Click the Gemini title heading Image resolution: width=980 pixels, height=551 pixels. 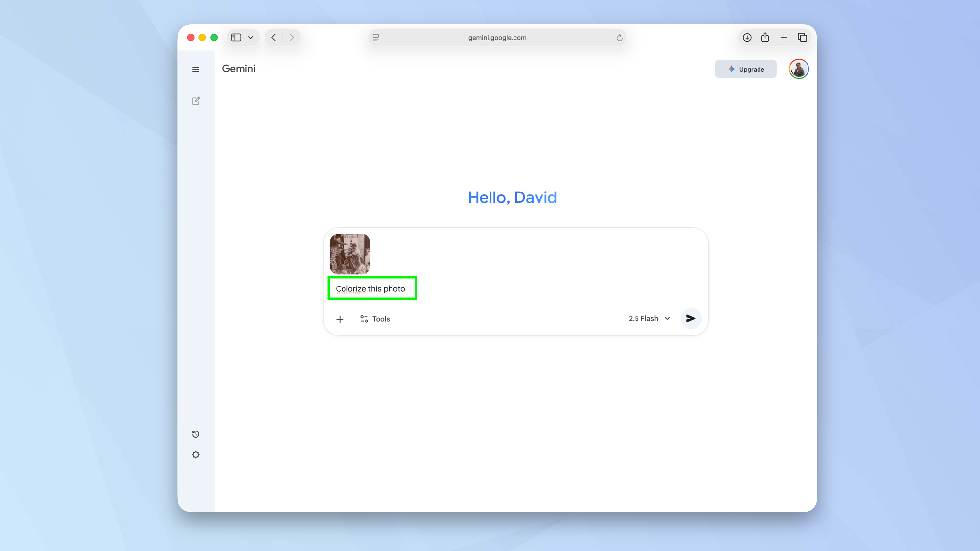239,69
